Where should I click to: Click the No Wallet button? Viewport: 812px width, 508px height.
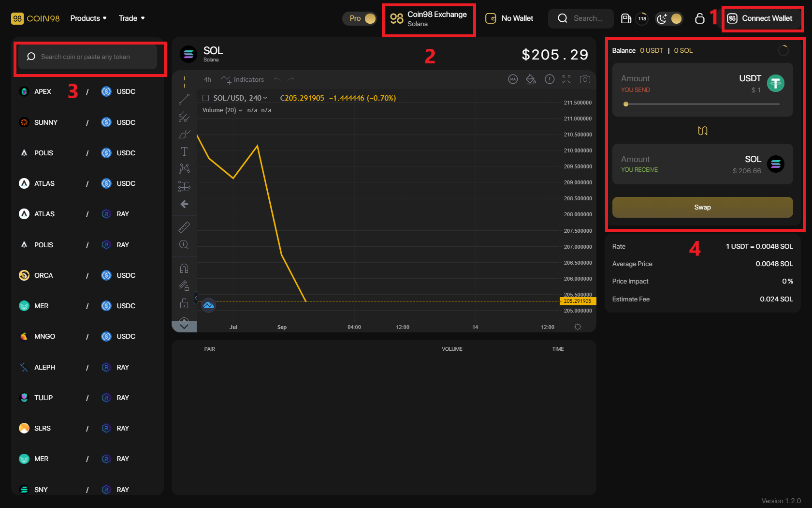(509, 18)
